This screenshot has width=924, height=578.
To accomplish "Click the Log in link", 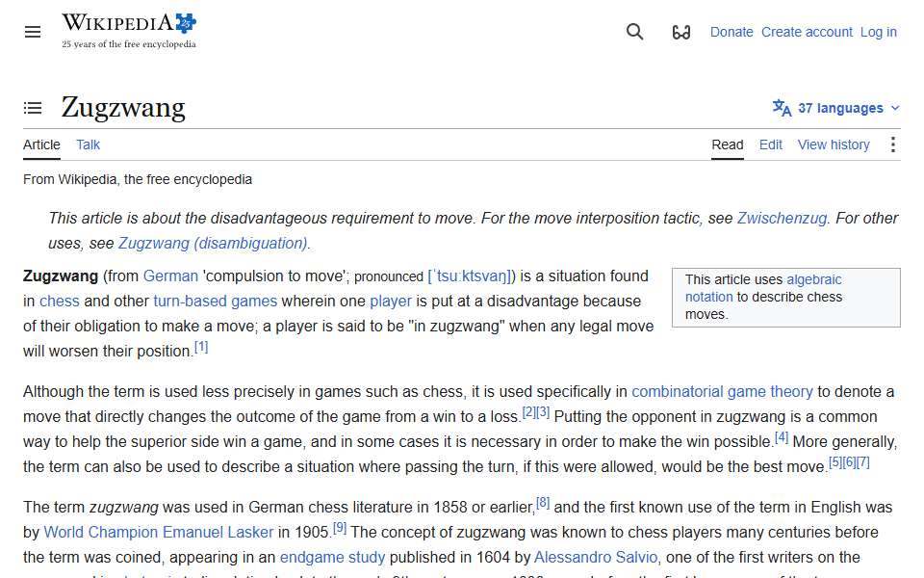I will tap(878, 32).
